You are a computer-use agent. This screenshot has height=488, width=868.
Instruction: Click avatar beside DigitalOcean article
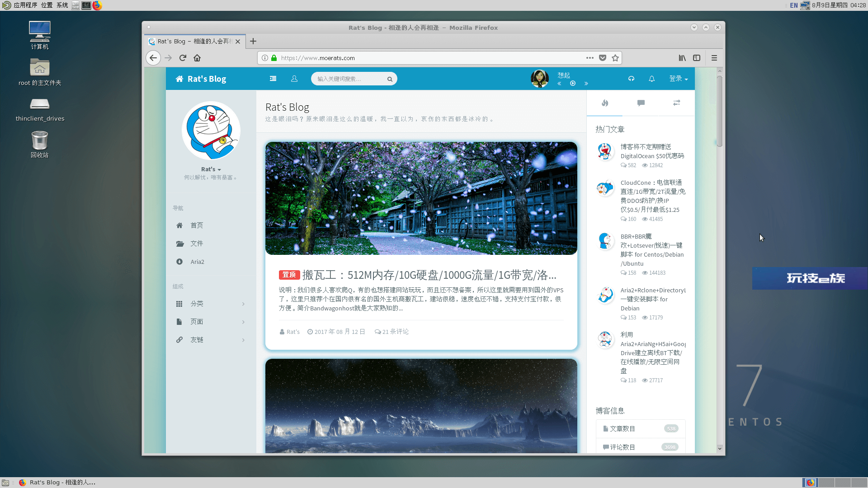pyautogui.click(x=605, y=151)
